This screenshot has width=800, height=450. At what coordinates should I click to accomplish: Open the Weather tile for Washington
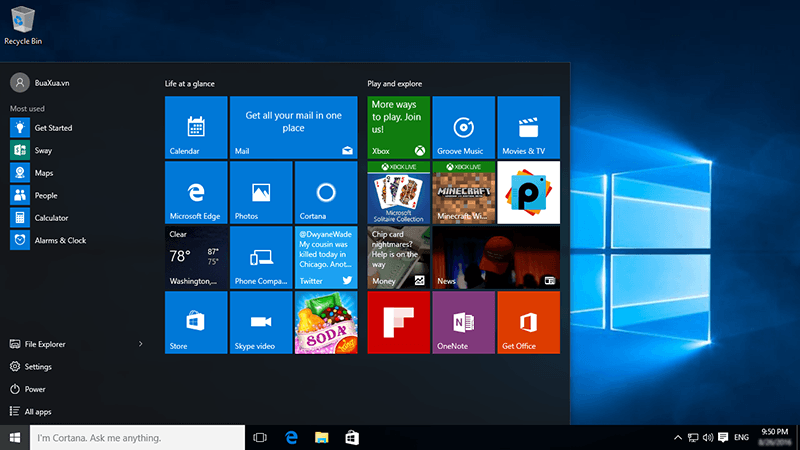pyautogui.click(x=196, y=258)
